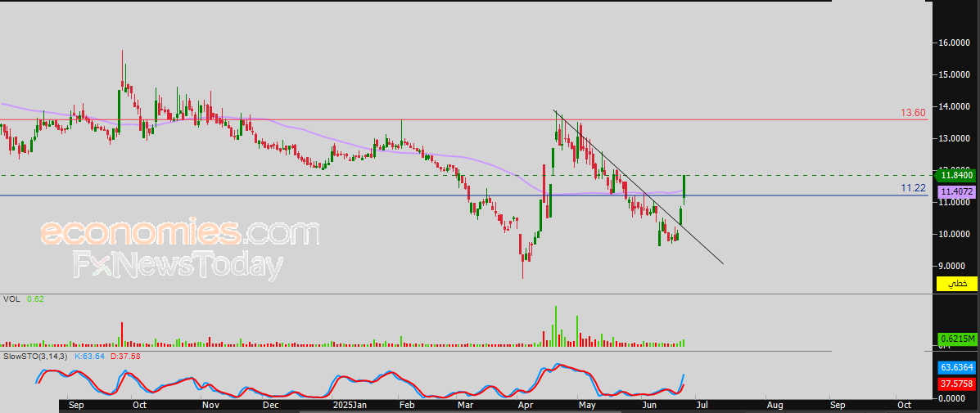Click the tall red volume bar before Oct
Screen dimensions: 980x413
click(x=122, y=334)
